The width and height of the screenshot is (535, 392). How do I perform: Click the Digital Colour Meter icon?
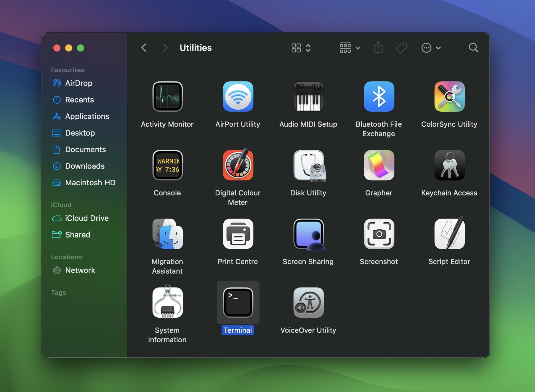click(238, 165)
